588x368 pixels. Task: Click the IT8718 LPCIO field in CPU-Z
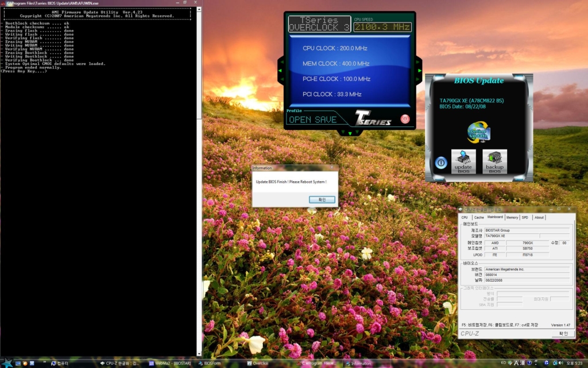527,255
